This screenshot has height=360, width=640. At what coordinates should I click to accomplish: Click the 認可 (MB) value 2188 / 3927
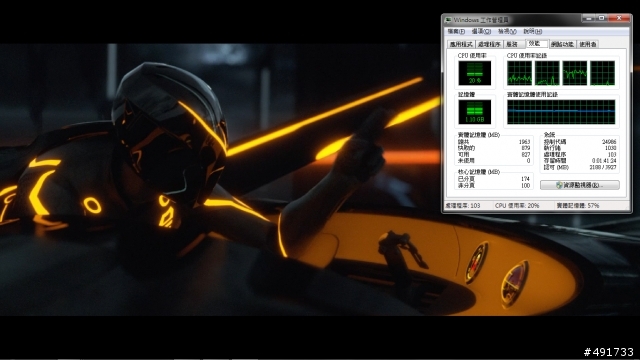tap(603, 167)
